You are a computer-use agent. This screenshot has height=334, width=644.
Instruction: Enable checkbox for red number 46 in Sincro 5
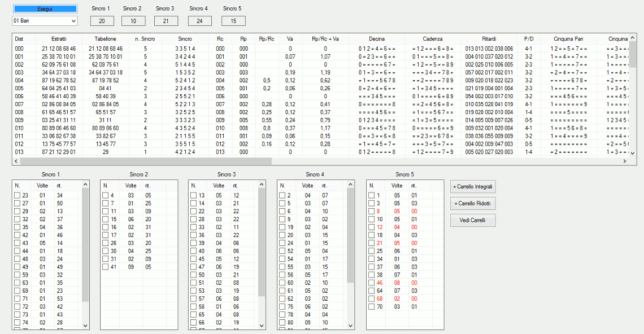[x=371, y=283]
